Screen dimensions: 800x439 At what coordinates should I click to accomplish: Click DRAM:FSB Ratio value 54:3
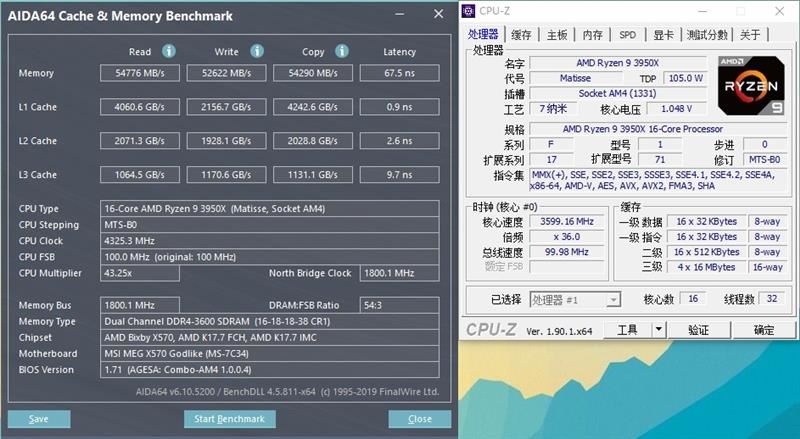[x=399, y=305]
